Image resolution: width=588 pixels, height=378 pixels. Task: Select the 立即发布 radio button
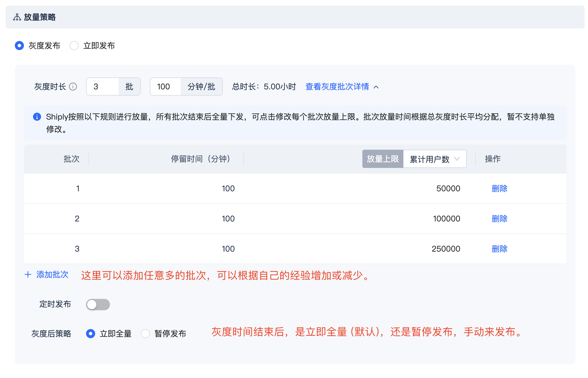[74, 45]
